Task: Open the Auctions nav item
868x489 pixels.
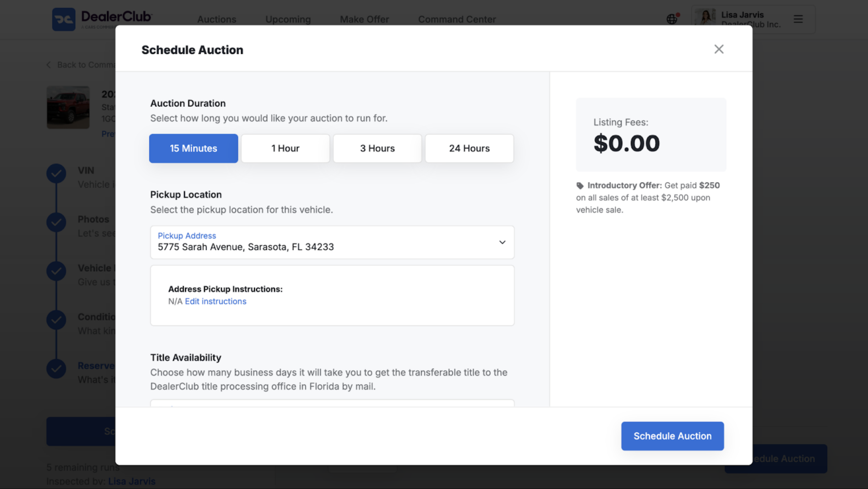Action: (217, 19)
